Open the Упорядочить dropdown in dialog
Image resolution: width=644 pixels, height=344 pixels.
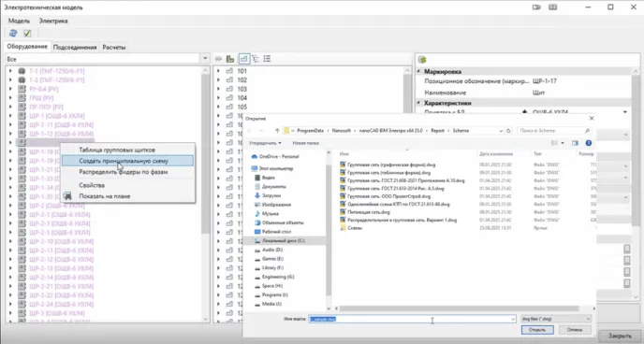tap(265, 143)
